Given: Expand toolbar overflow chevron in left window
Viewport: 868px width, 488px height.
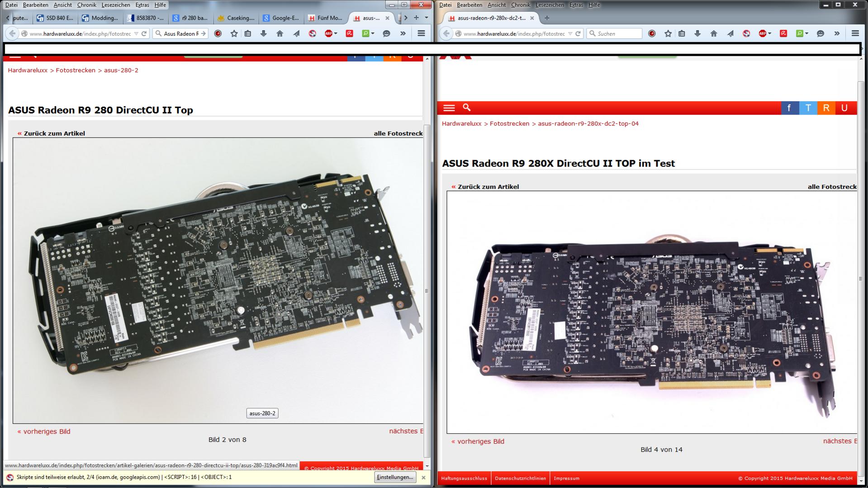Looking at the screenshot, I should (x=403, y=33).
